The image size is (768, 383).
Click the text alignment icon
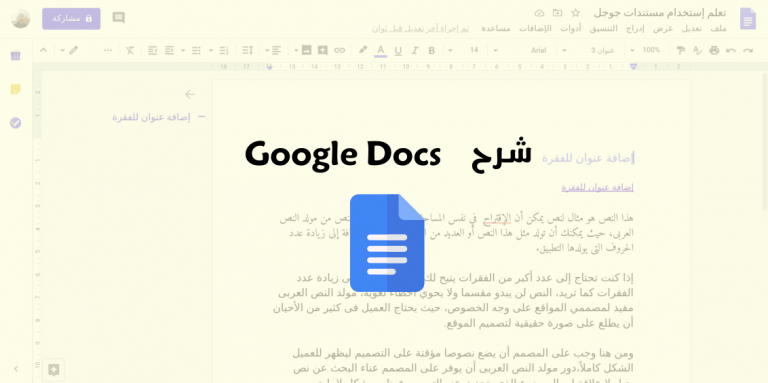277,50
